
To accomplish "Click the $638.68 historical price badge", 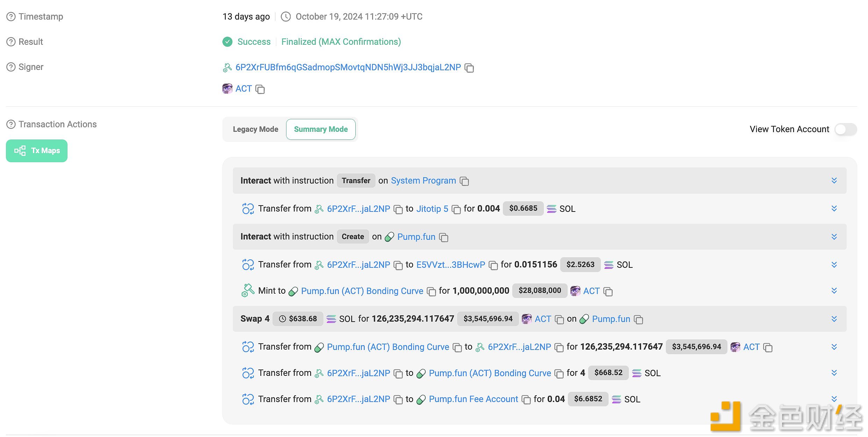I will pos(298,319).
